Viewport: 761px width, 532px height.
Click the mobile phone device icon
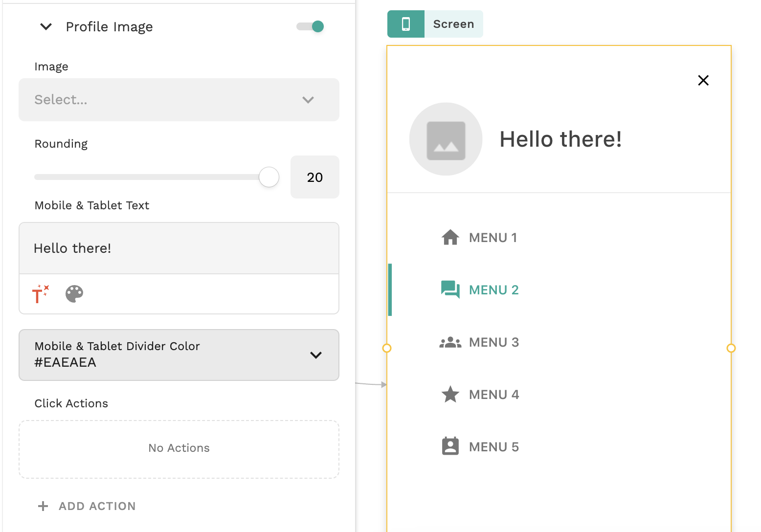(405, 24)
